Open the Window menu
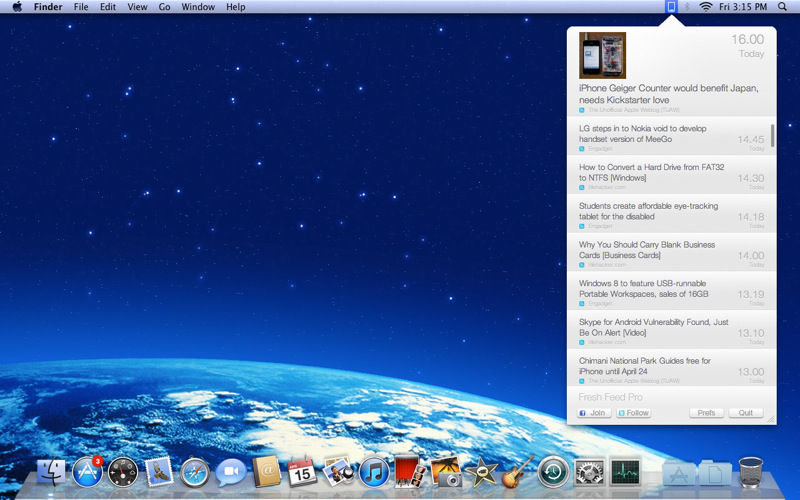 tap(198, 7)
